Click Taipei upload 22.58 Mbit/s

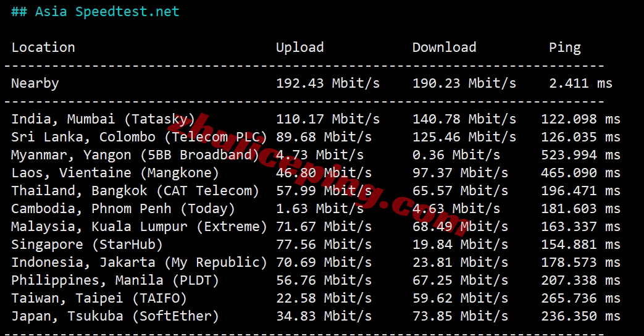click(324, 298)
